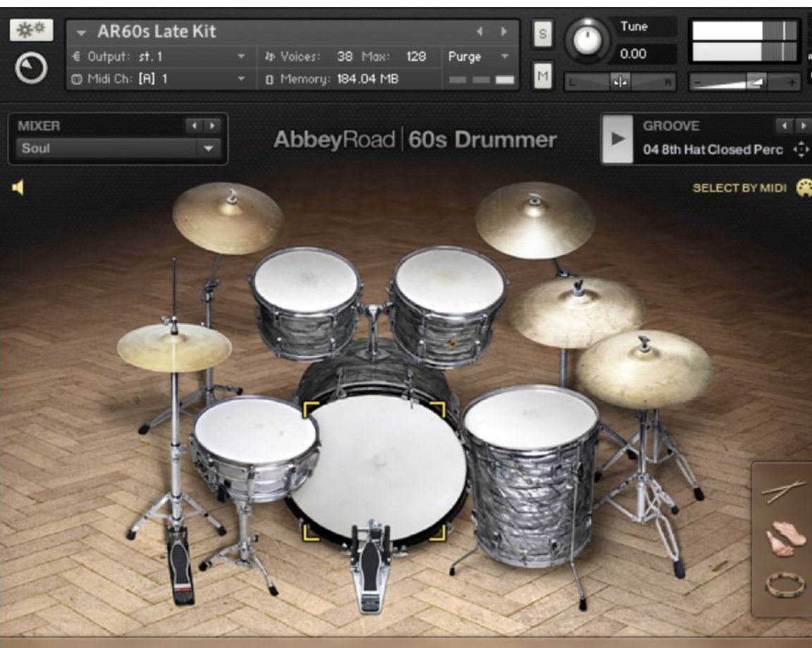Load previous instrument with left arrow
Screen dimensions: 812x648
click(479, 32)
